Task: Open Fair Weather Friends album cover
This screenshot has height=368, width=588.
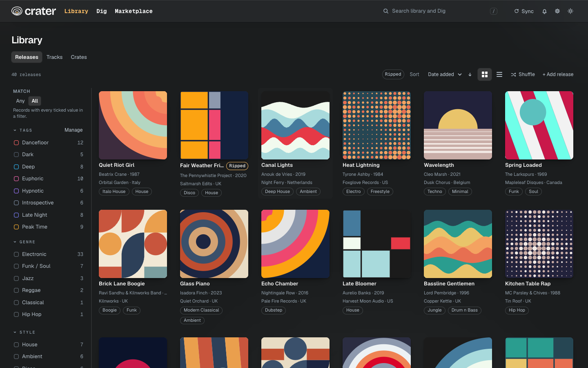Action: [x=214, y=125]
